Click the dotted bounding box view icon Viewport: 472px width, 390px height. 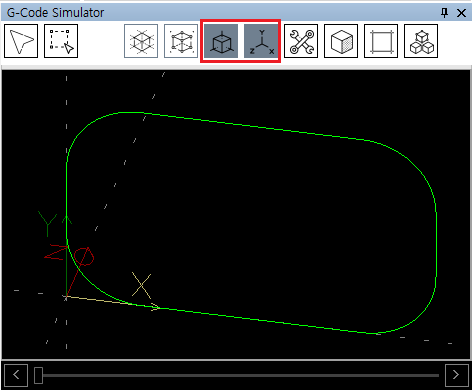click(x=181, y=41)
